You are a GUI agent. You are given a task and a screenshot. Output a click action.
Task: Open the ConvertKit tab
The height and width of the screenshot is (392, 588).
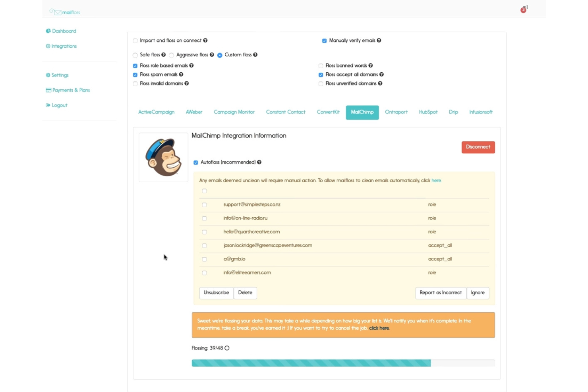328,112
